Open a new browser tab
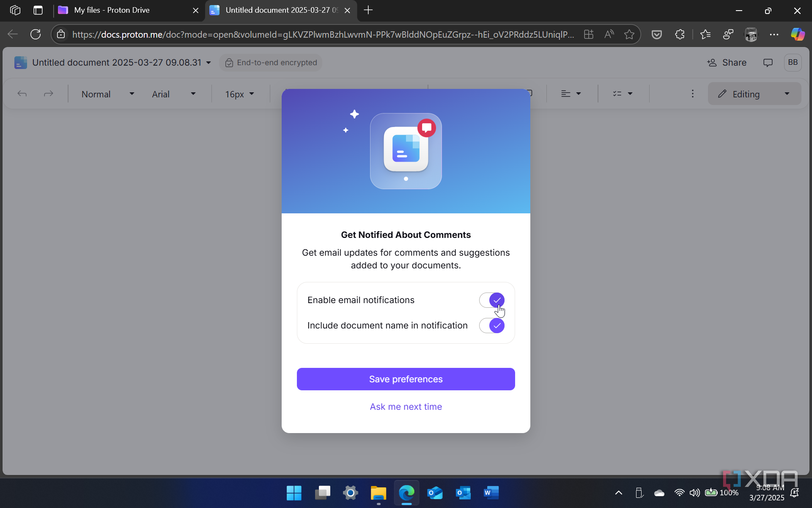Screen dimensions: 812x508 (x=368, y=10)
